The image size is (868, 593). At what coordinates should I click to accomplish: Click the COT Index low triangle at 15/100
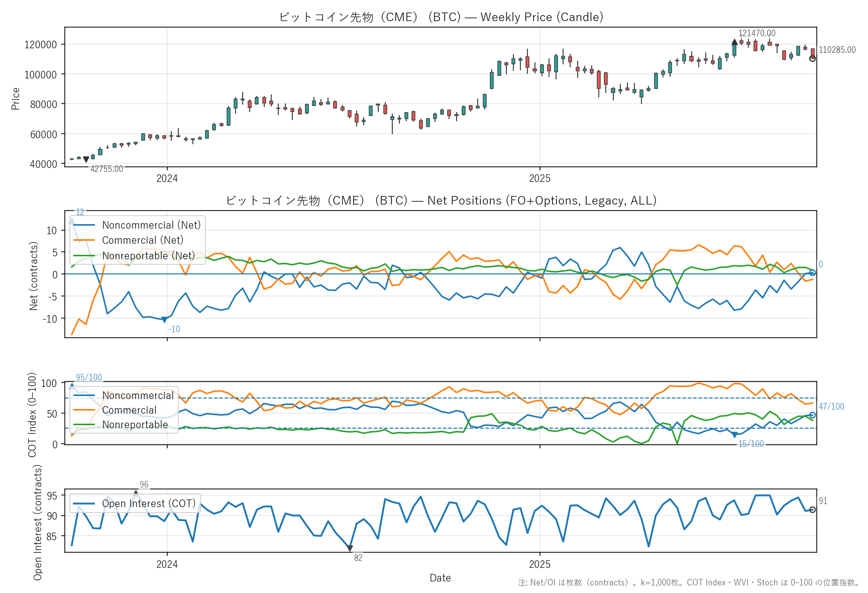pos(734,435)
